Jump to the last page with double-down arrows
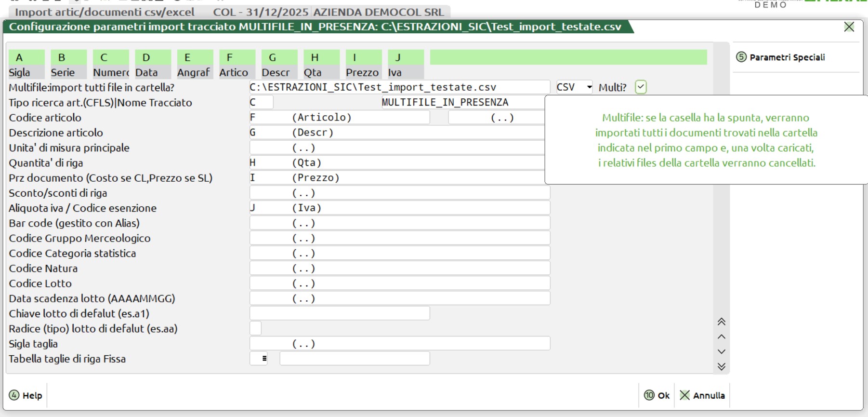This screenshot has width=868, height=417. [x=721, y=367]
